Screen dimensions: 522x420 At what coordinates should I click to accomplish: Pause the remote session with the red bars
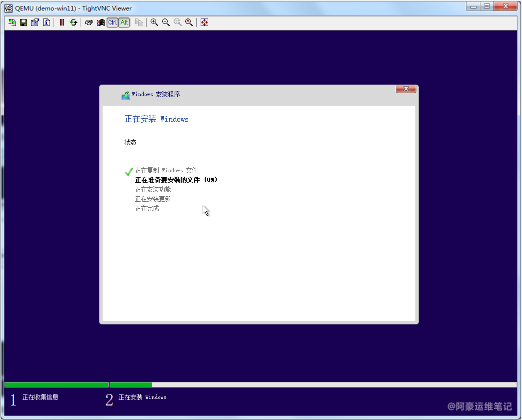point(62,23)
